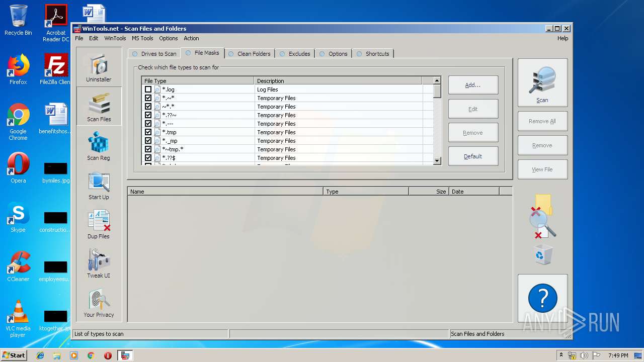The image size is (644, 362).
Task: Launch Google Chrome from the desktop
Action: pos(18,122)
